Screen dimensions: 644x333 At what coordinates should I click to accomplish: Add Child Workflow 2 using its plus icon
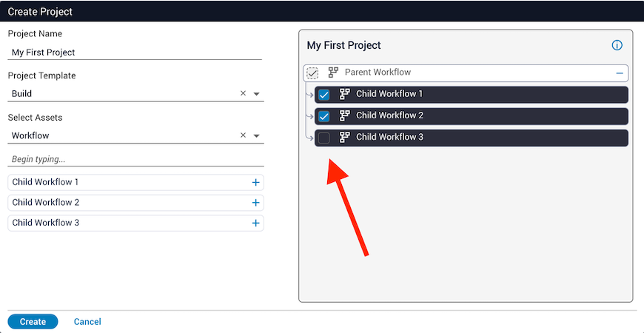click(255, 203)
